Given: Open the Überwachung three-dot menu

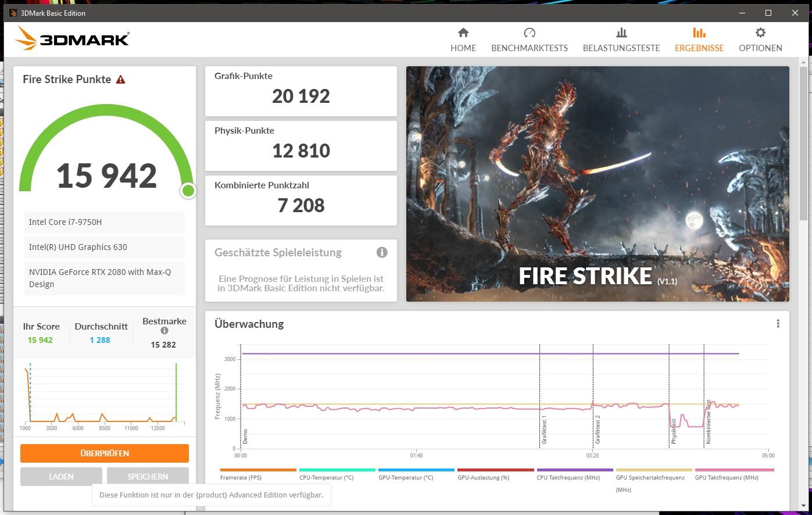Looking at the screenshot, I should coord(778,324).
